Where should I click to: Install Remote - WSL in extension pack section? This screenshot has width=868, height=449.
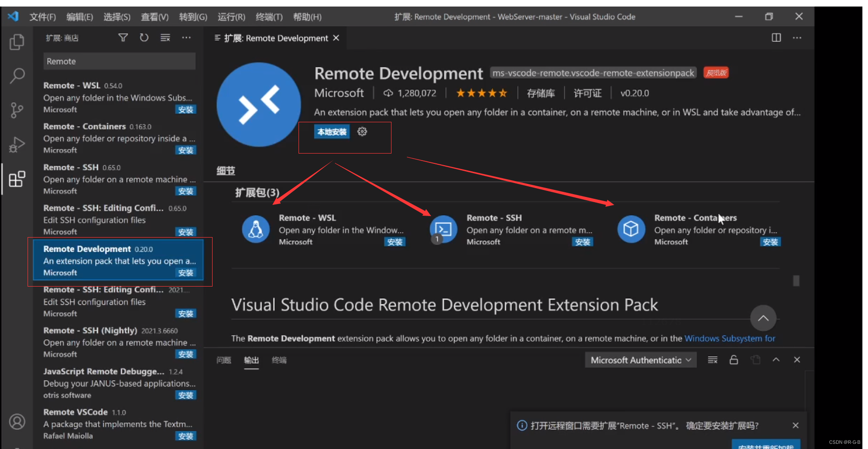[x=395, y=242]
